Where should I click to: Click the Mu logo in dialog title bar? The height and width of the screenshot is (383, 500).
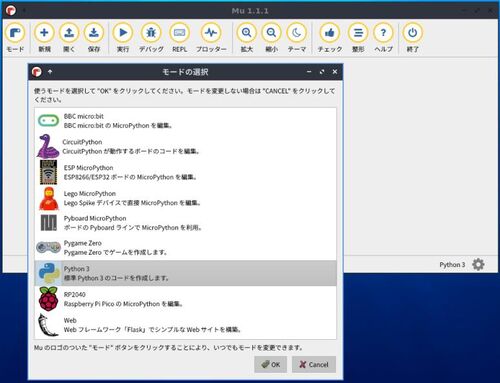(37, 72)
